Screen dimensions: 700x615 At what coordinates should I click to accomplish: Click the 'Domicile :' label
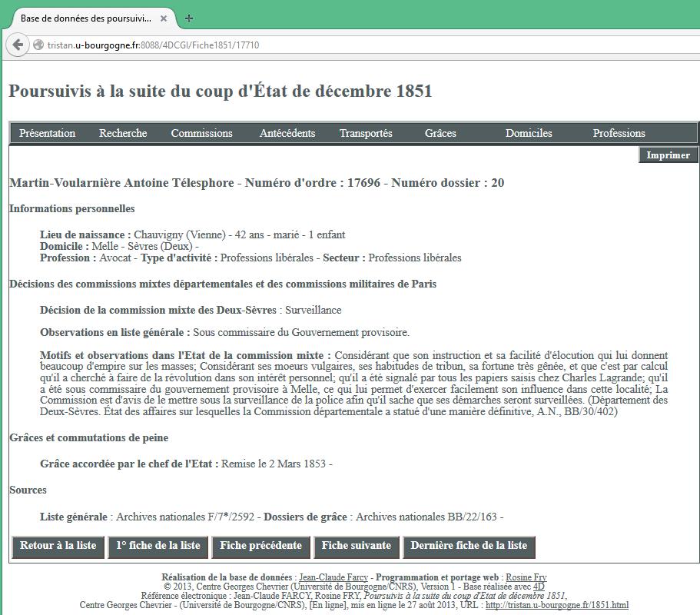(65, 246)
